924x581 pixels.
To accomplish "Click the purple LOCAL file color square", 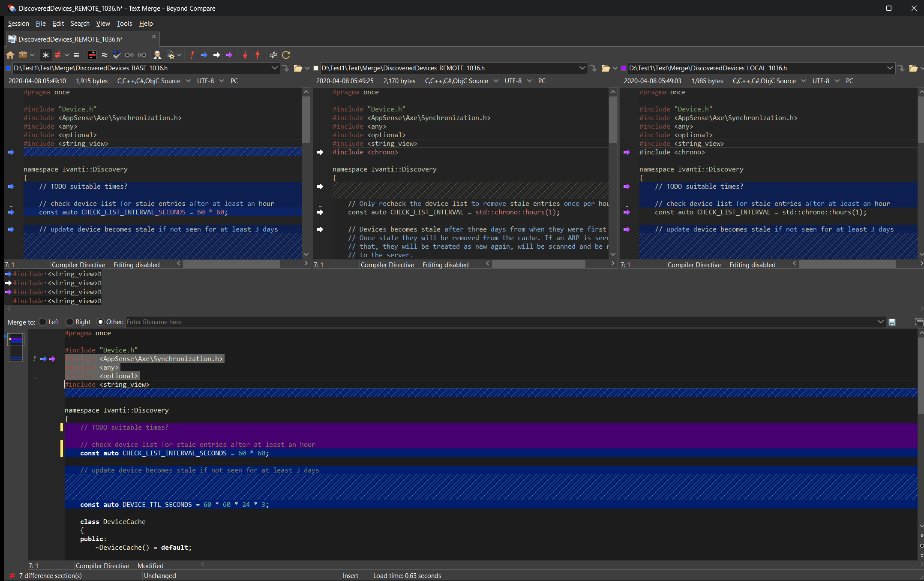I will coord(624,68).
